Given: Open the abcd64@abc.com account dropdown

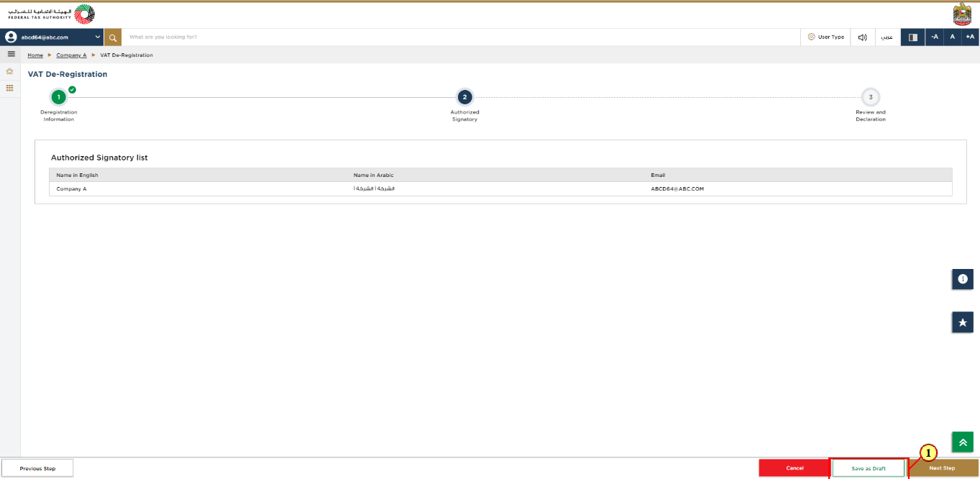Looking at the screenshot, I should click(x=52, y=37).
